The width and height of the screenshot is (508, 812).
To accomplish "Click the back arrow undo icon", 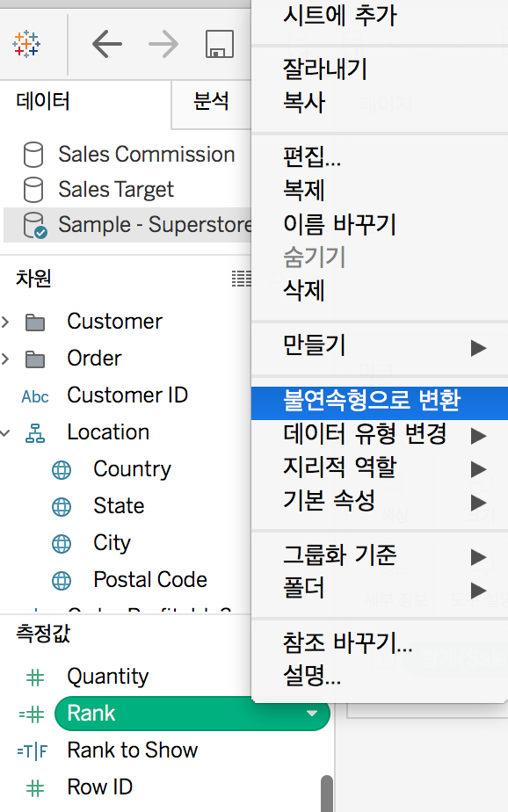I will click(107, 44).
